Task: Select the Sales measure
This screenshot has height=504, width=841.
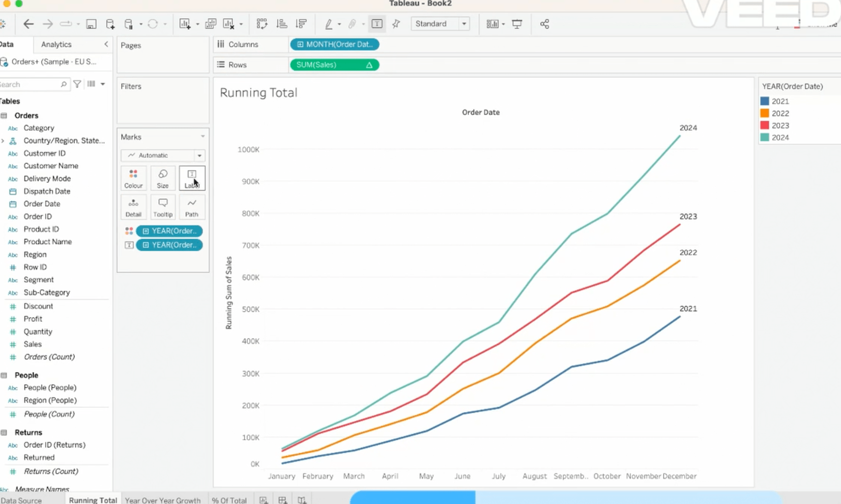Action: pos(33,344)
